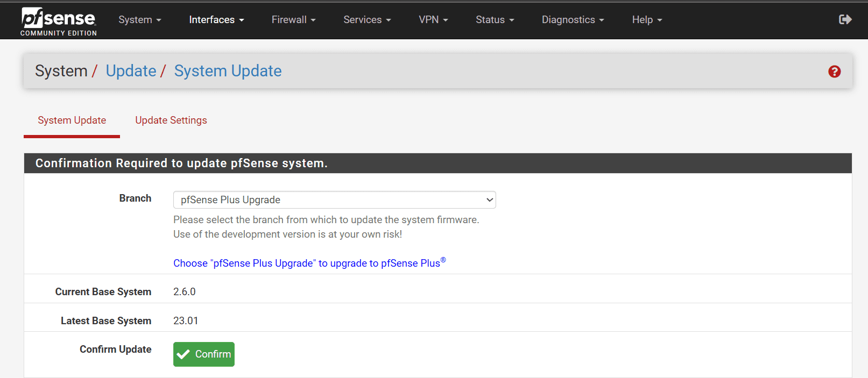Show the Status menu options
The height and width of the screenshot is (378, 868).
[x=495, y=20]
